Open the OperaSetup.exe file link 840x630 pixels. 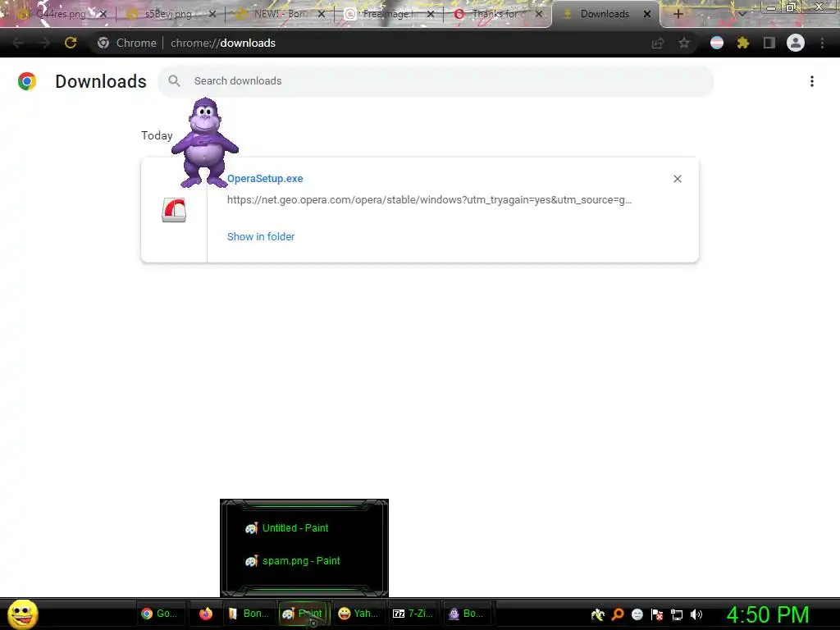tap(265, 178)
